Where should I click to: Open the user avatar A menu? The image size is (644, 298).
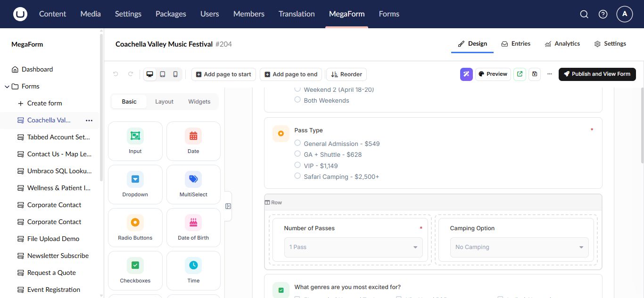625,14
